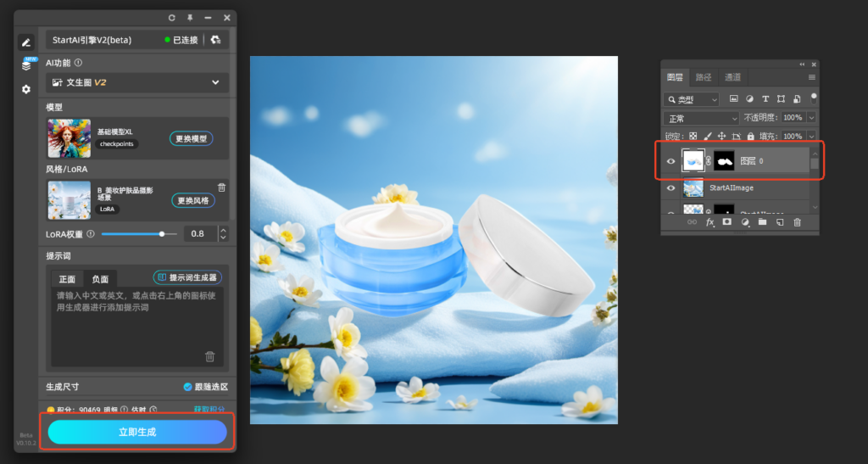
Task: Click the 更换风格 button
Action: (x=192, y=200)
